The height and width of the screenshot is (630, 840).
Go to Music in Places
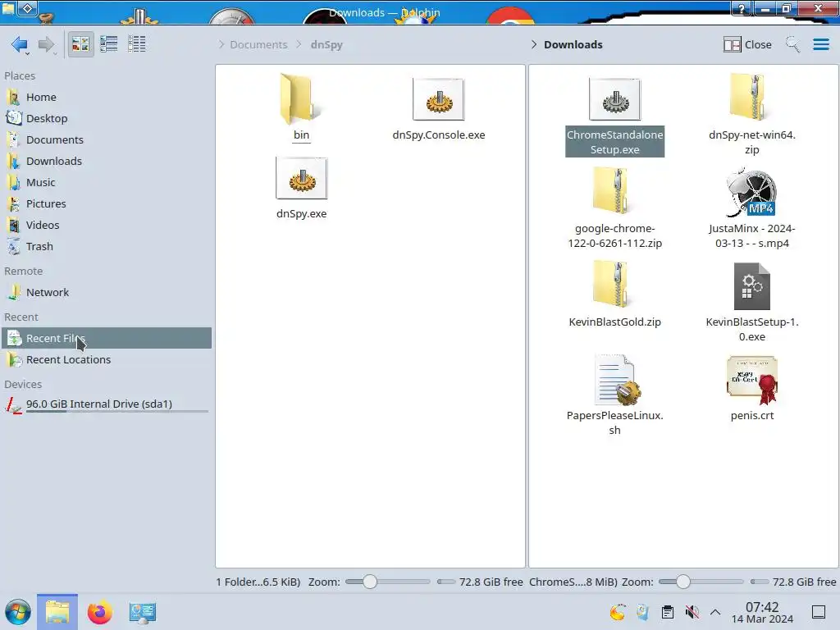(106, 182)
